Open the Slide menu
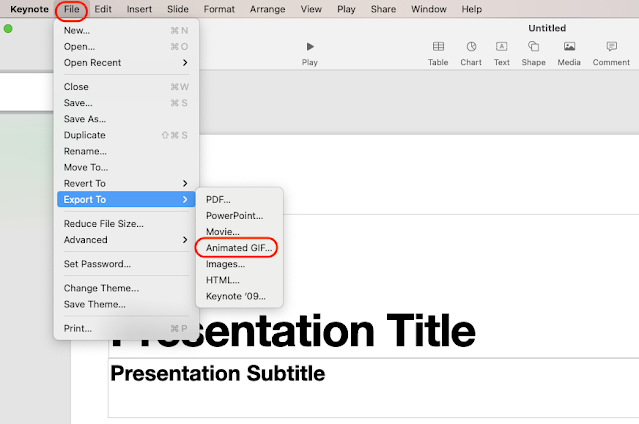 (178, 9)
